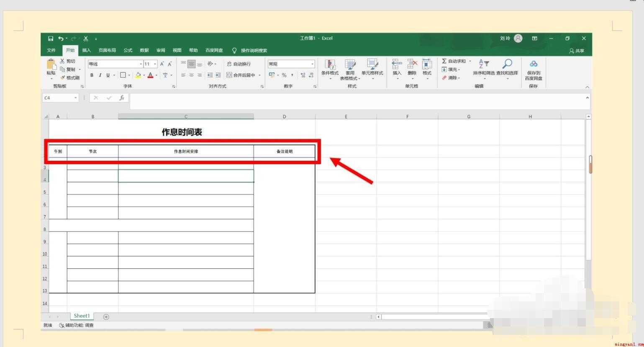The width and height of the screenshot is (644, 347).
Task: Toggle italic formatting button
Action: click(100, 75)
